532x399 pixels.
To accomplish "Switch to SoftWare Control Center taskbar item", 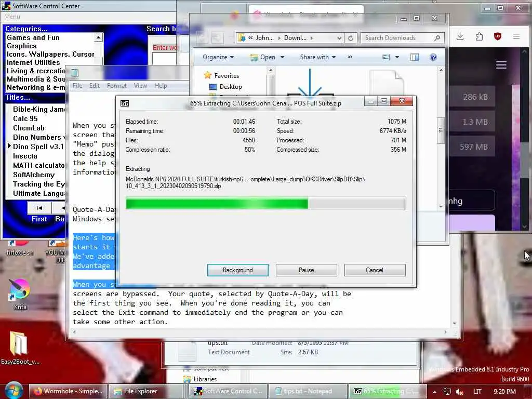I will coord(228,391).
